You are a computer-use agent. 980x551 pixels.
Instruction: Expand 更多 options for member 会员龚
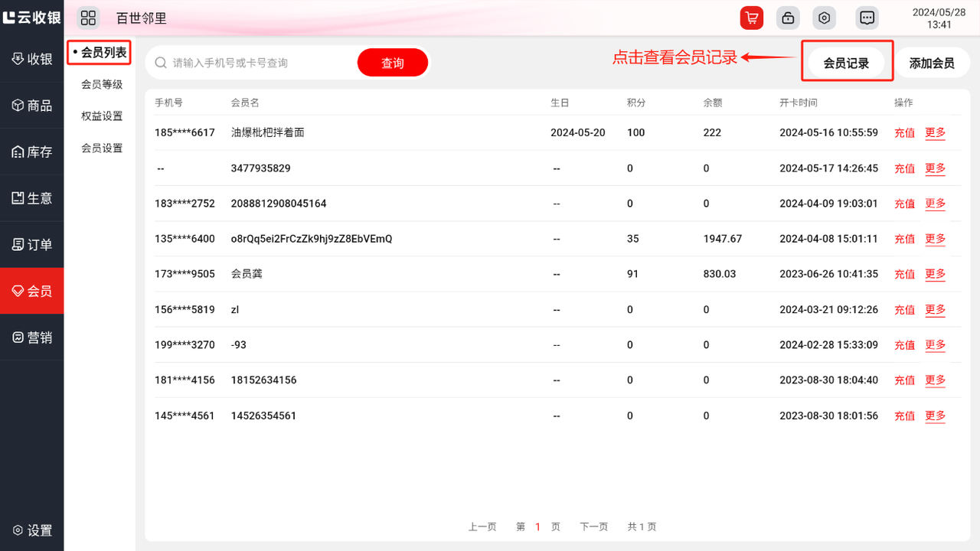click(x=935, y=274)
